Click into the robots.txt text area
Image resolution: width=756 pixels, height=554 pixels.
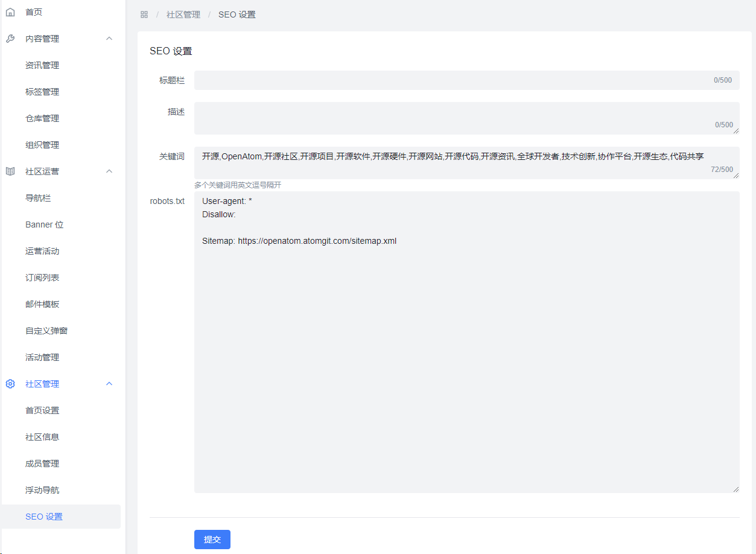tap(467, 342)
